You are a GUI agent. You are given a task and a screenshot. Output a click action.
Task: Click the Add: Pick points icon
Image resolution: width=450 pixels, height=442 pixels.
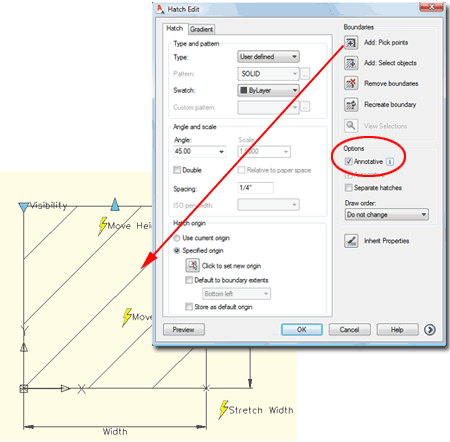[x=351, y=43]
